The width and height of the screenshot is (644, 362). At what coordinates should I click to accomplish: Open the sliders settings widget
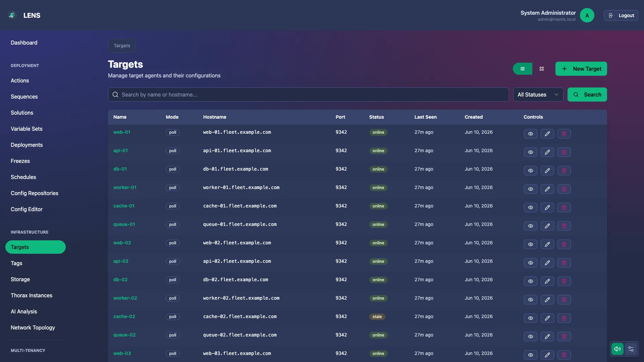coord(631,349)
